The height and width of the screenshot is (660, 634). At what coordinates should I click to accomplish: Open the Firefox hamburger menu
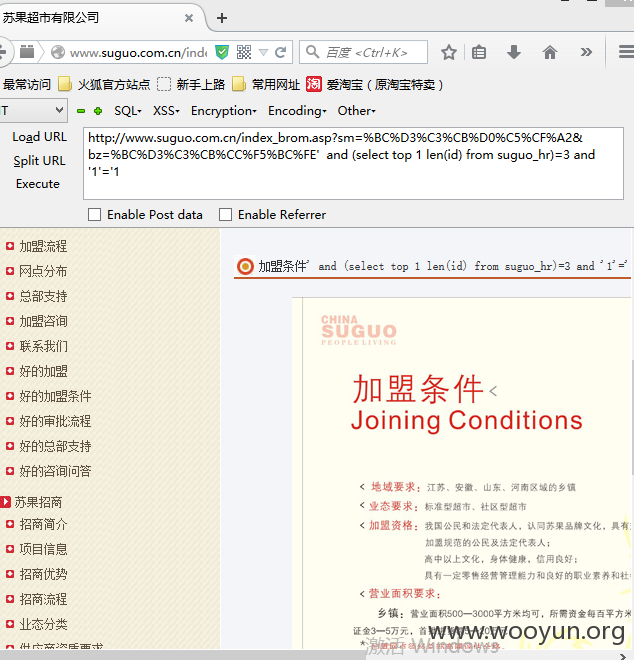click(626, 52)
